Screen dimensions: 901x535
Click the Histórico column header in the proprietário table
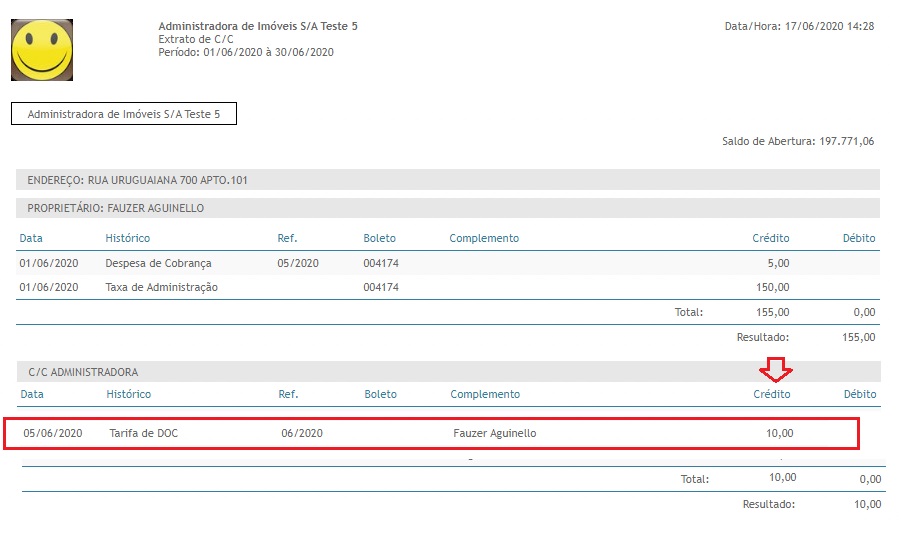[x=128, y=238]
